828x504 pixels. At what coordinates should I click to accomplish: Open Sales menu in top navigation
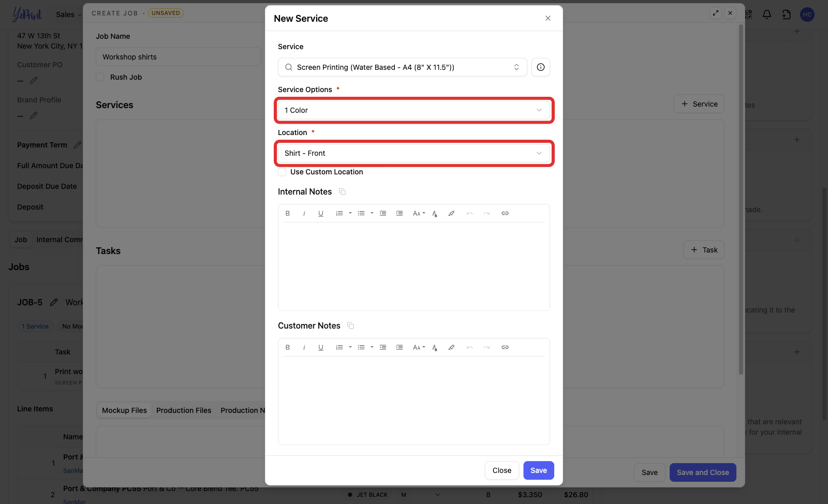[x=68, y=14]
